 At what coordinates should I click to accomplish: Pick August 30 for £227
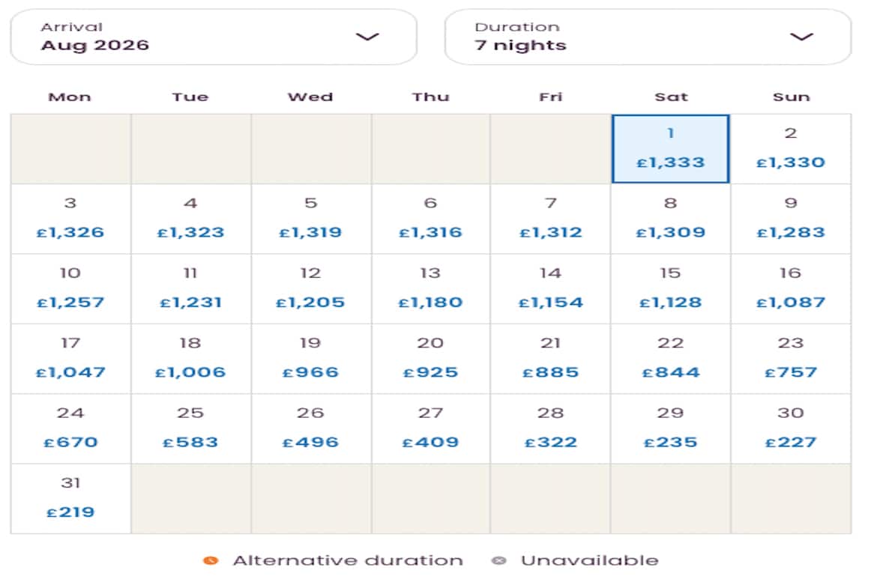(791, 428)
